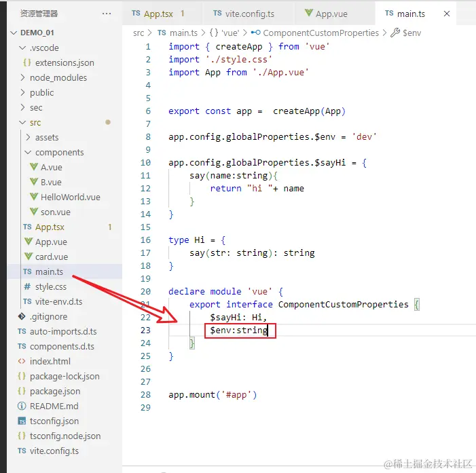The width and height of the screenshot is (476, 473).
Task: Open package.json file
Action: pyautogui.click(x=55, y=391)
